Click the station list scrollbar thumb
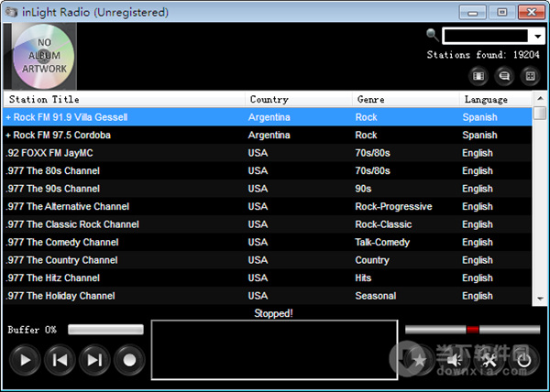Screen dimensions: 550x392 coord(540,113)
